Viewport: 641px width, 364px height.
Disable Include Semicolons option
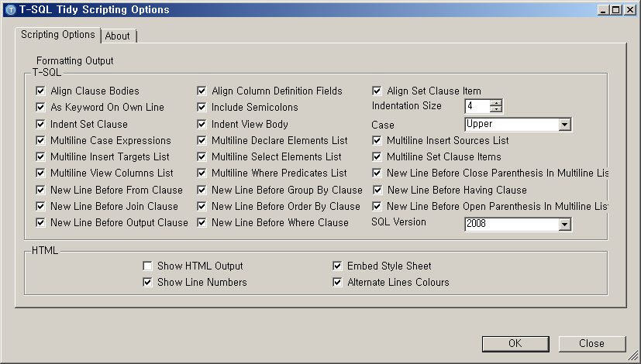click(x=202, y=107)
